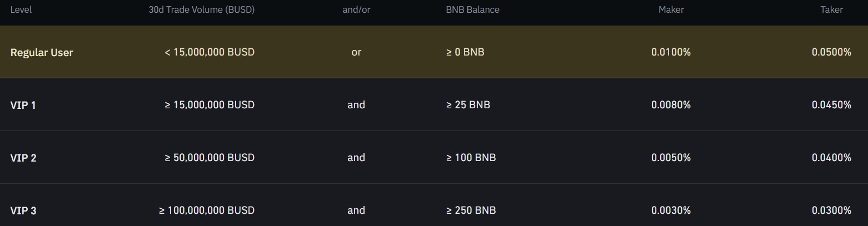The image size is (868, 226).
Task: Click the ≥ 100,000,000 BUSD volume cell
Action: coord(207,210)
